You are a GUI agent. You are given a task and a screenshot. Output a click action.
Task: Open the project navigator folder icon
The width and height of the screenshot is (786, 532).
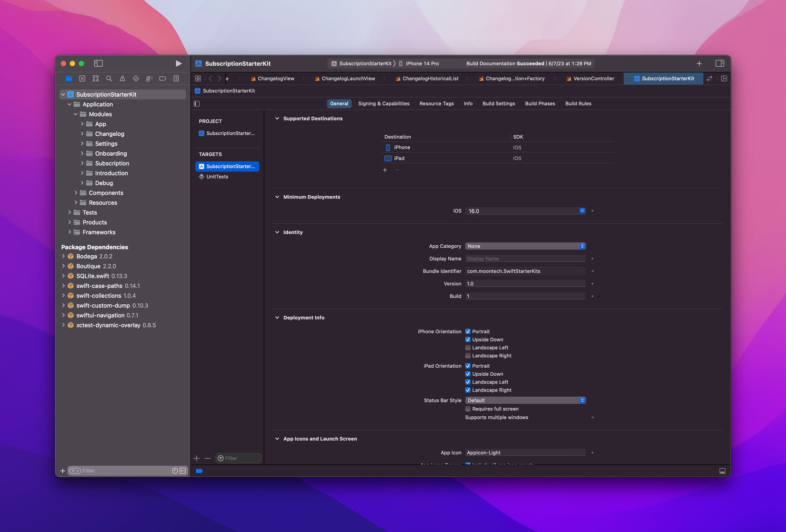69,79
